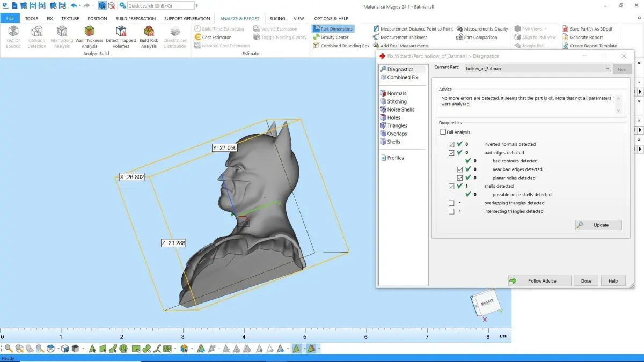644x362 pixels.
Task: Check intersecting triangles detected checkbox
Action: click(451, 211)
